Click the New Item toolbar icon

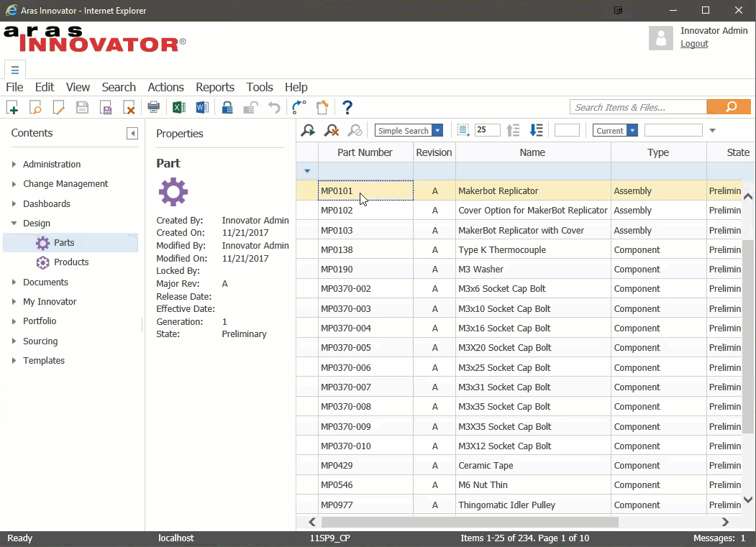(x=12, y=107)
